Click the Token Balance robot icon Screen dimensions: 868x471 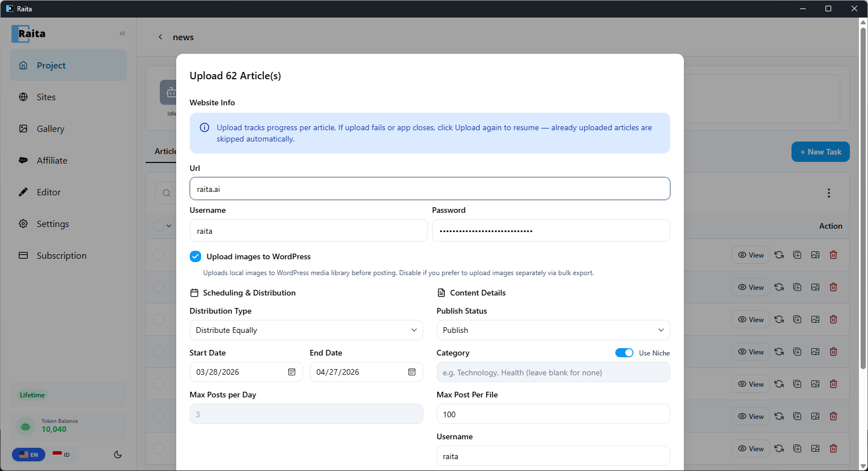[x=25, y=426]
